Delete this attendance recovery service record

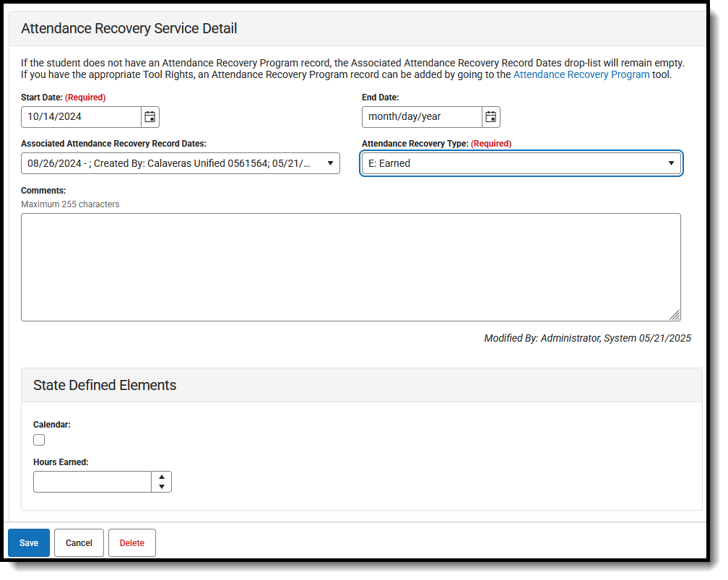[132, 543]
